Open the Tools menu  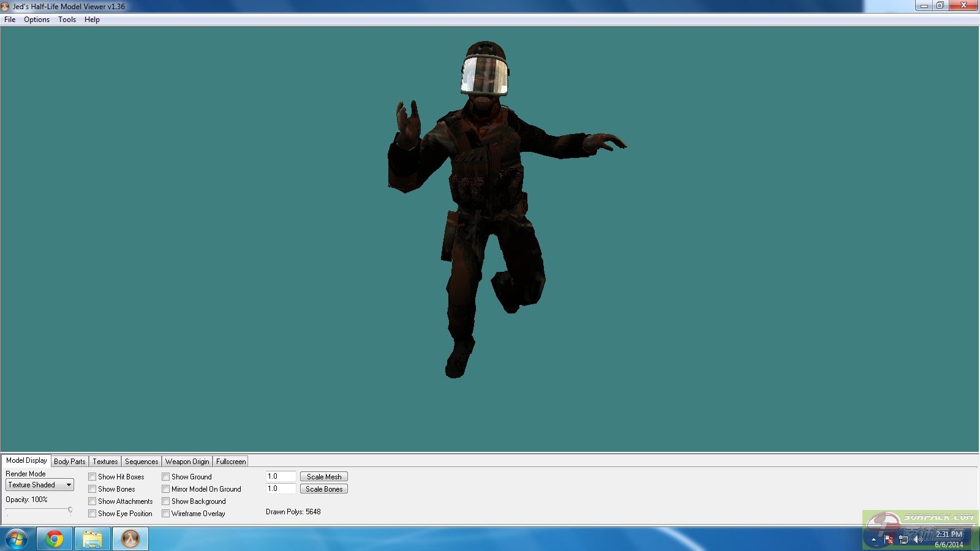[67, 20]
